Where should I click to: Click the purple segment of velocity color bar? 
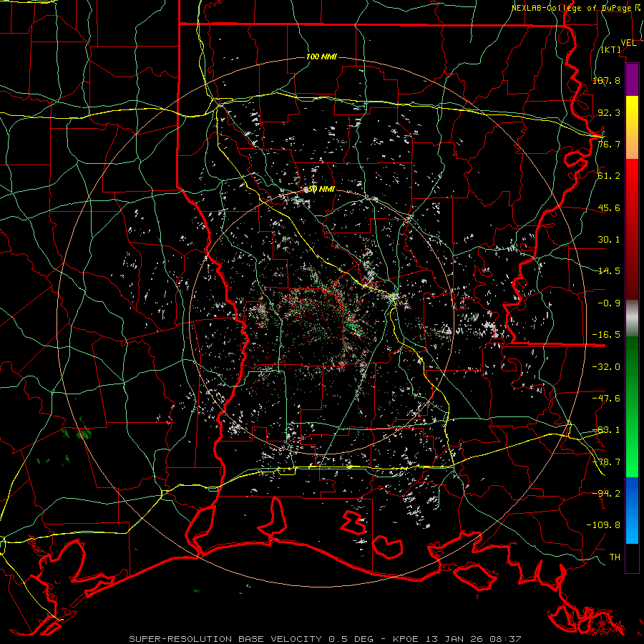point(632,80)
